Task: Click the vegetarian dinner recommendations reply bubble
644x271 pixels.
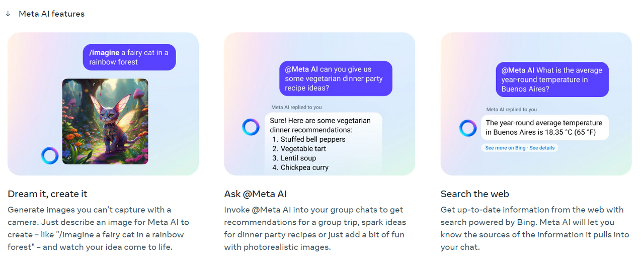Action: (x=324, y=144)
